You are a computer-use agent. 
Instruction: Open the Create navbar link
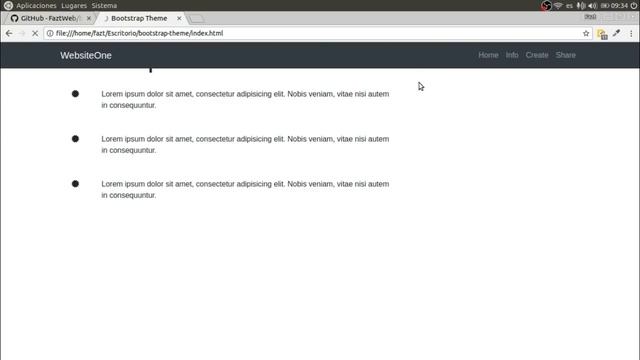pos(537,55)
